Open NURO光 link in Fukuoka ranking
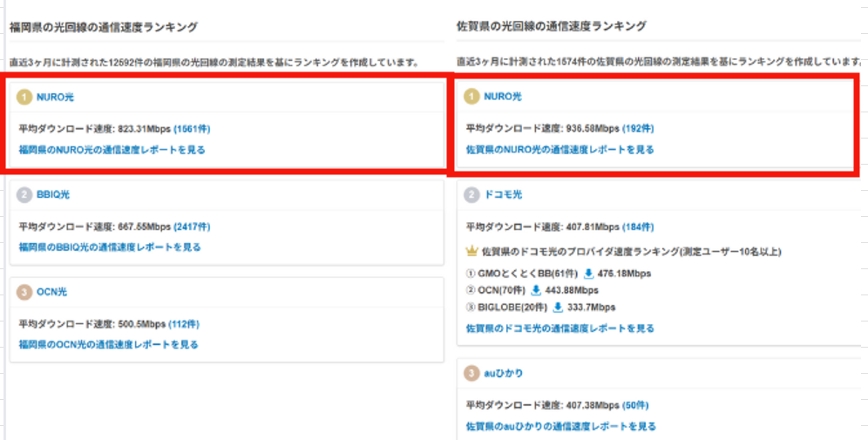 55,98
